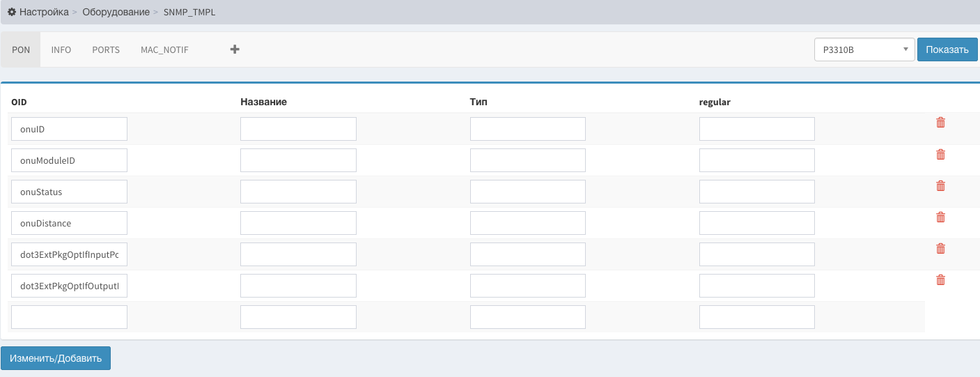Remove the onuStatus row via trash icon
Viewport: 980px width, 377px height.
coord(940,185)
